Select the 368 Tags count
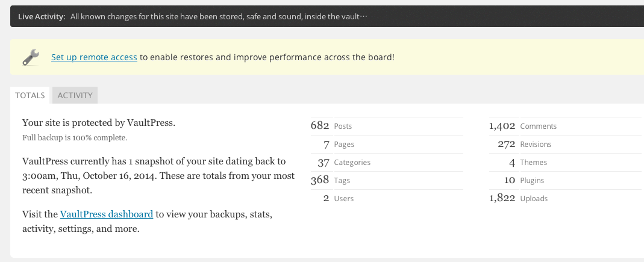Image resolution: width=644 pixels, height=262 pixels. click(320, 180)
